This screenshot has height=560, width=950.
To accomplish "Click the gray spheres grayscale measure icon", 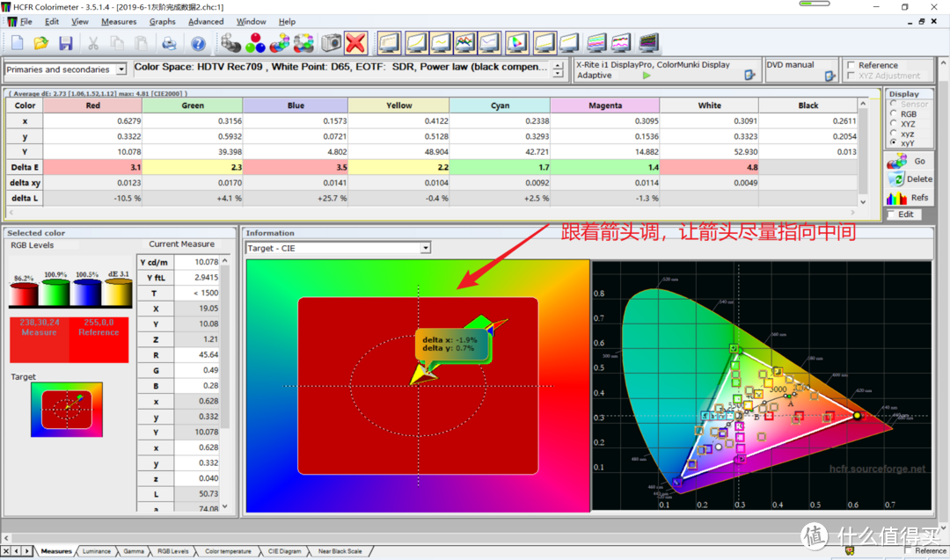I will tap(231, 43).
